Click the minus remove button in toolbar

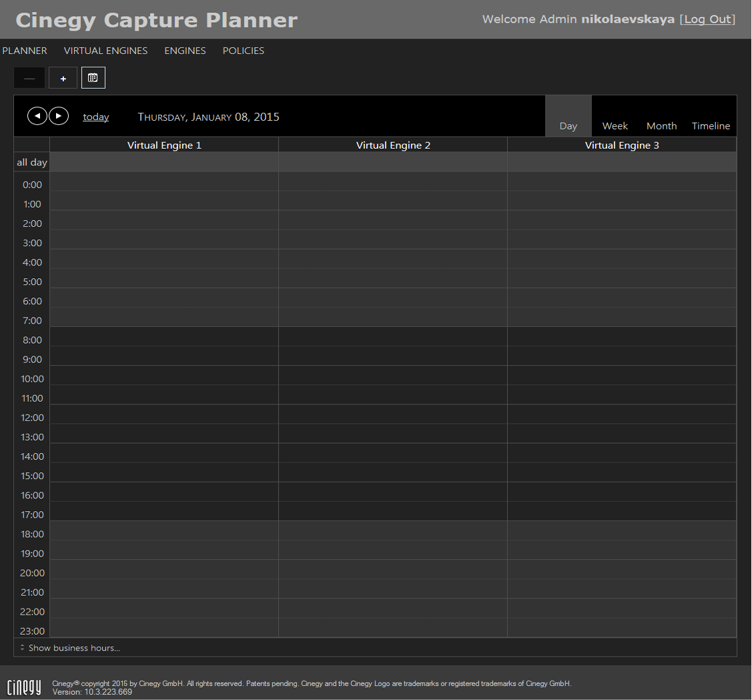[29, 78]
